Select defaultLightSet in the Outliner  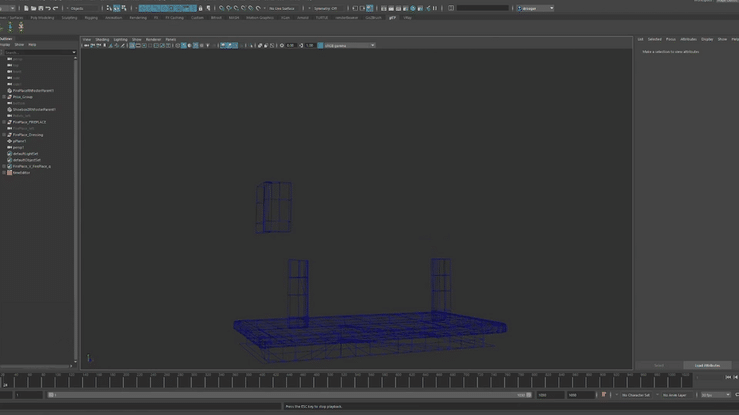pos(25,154)
